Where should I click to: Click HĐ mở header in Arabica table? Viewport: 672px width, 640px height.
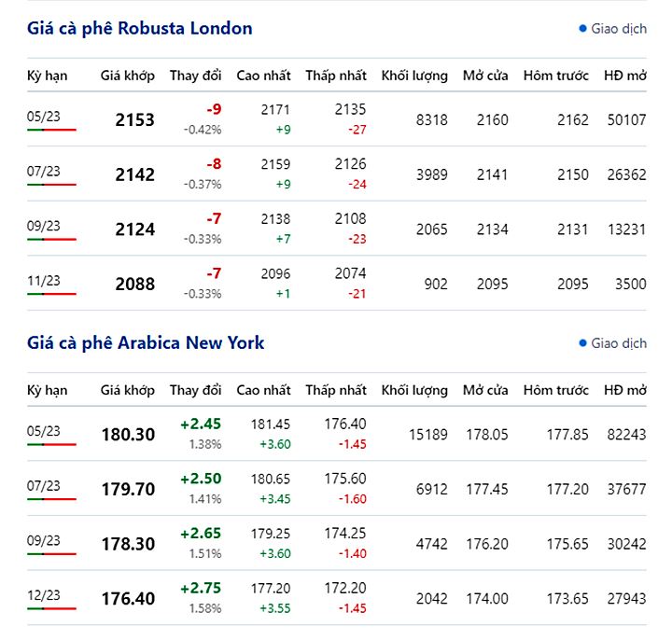pyautogui.click(x=624, y=390)
